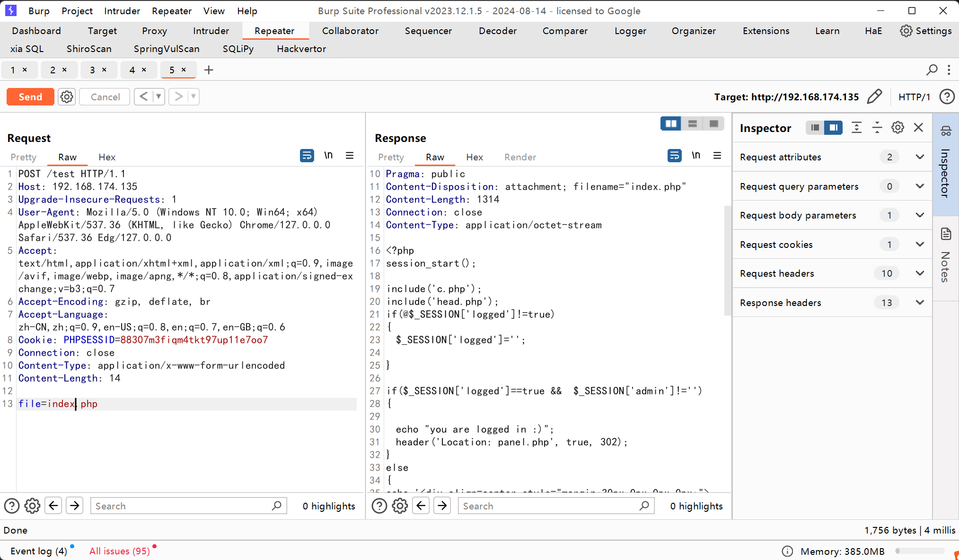Open the Proxy tool tab

pos(154,31)
